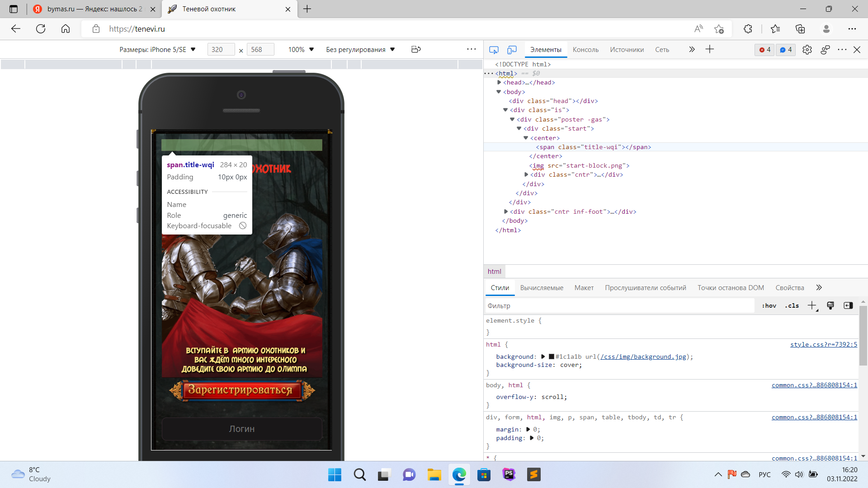The width and height of the screenshot is (868, 488).
Task: Open the 100% zoom dropdown
Action: (x=301, y=50)
